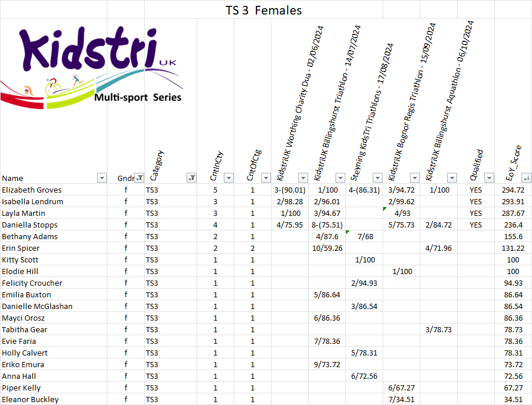Open filter for Bognor Regis Triathlon column
The width and height of the screenshot is (532, 405).
coord(415,178)
